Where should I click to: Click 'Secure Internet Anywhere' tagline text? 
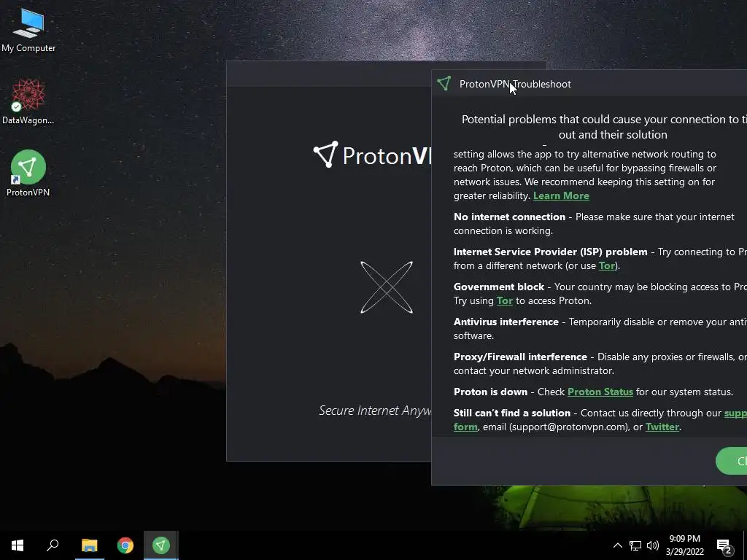click(375, 411)
